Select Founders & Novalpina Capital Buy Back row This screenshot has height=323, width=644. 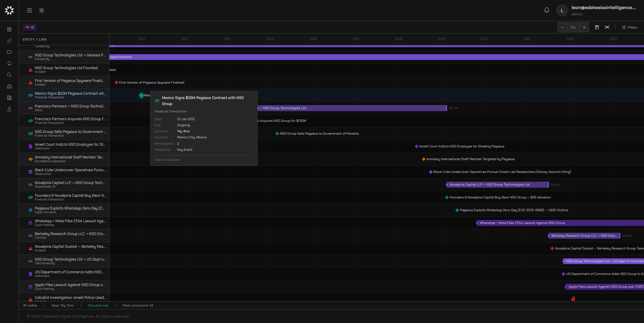point(64,197)
